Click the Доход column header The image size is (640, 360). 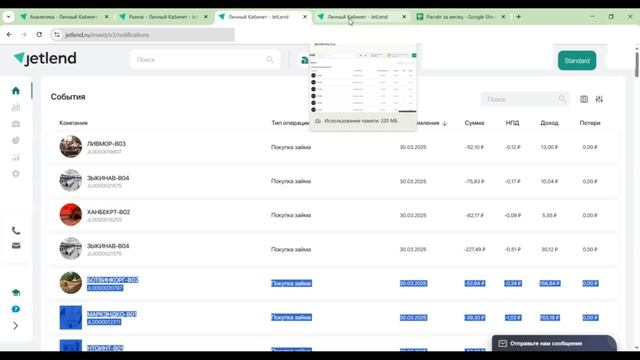tap(549, 123)
